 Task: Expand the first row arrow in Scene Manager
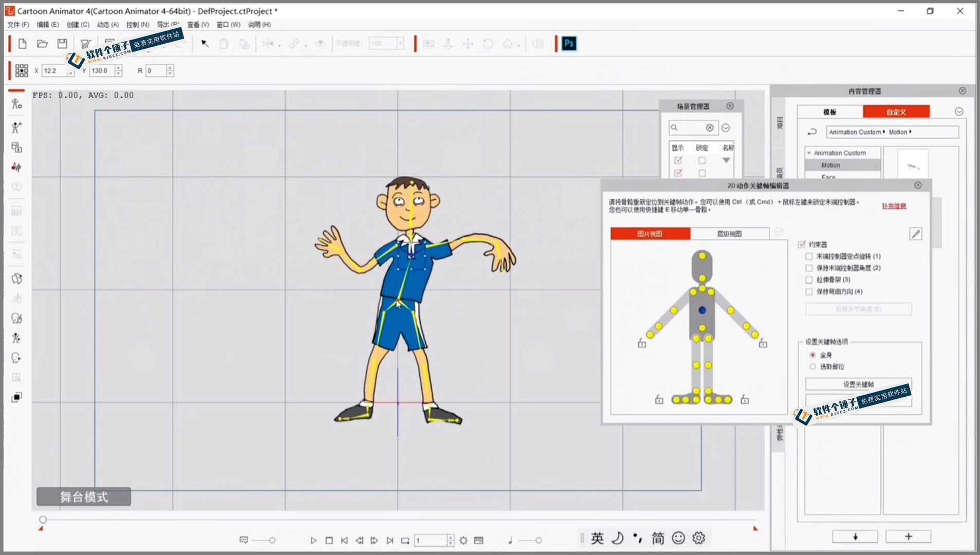(726, 160)
